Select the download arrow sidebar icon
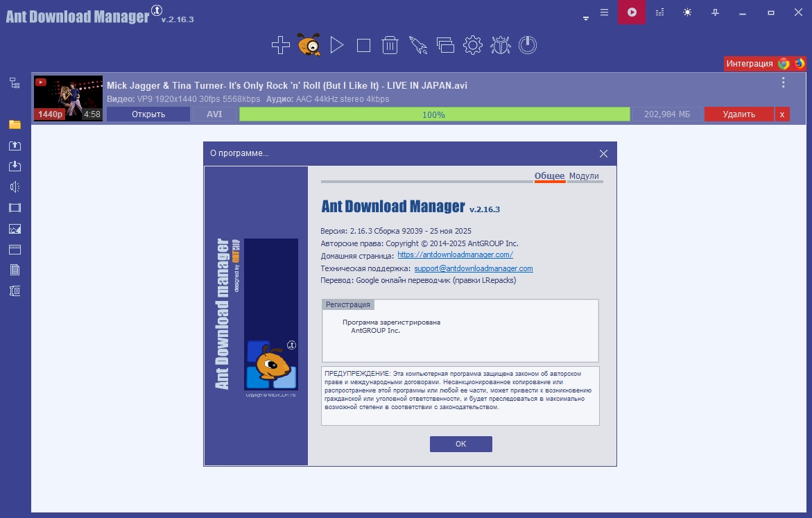The height and width of the screenshot is (518, 812). (15, 166)
